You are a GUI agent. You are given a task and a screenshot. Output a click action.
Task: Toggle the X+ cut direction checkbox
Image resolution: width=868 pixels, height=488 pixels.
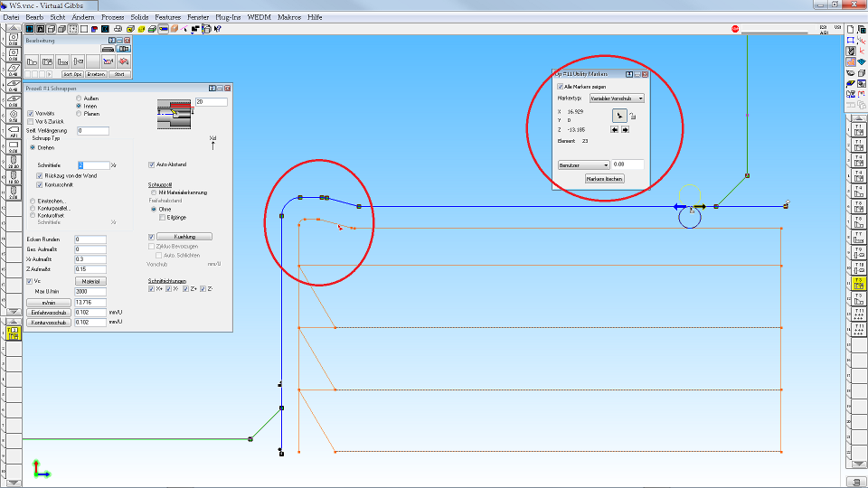pyautogui.click(x=151, y=289)
